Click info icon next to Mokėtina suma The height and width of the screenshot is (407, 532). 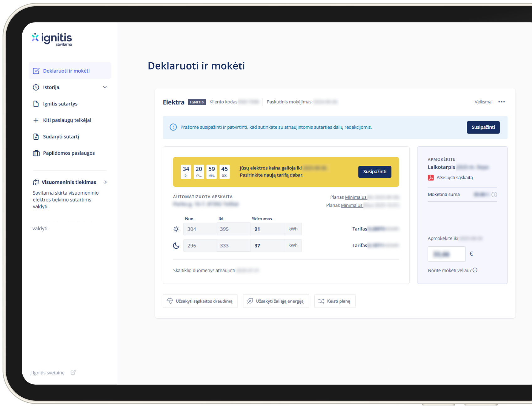(x=494, y=195)
